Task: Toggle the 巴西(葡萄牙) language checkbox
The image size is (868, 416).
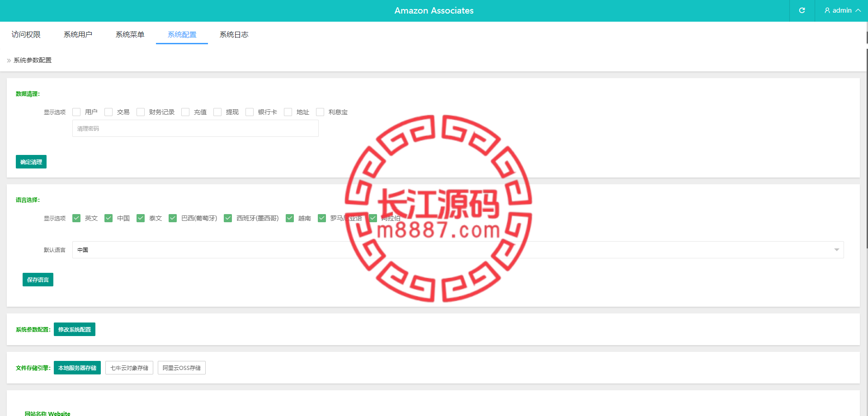Action: coord(173,218)
